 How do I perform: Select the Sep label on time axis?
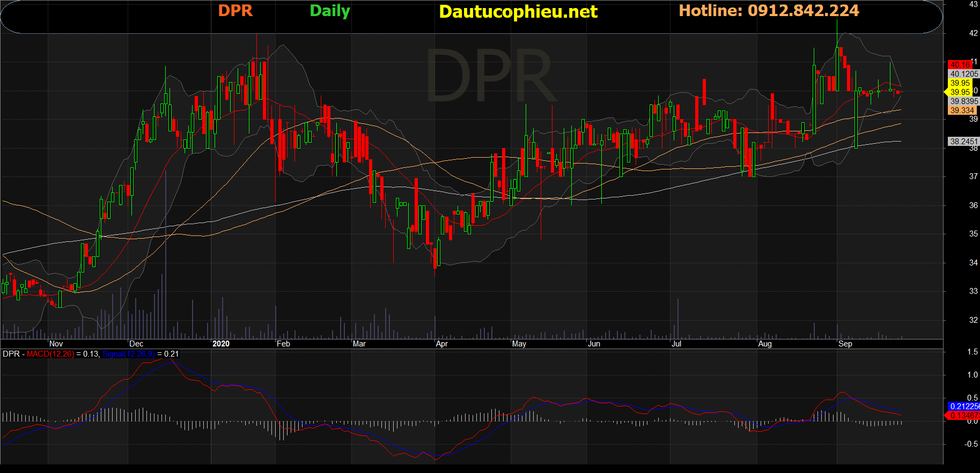tap(845, 344)
